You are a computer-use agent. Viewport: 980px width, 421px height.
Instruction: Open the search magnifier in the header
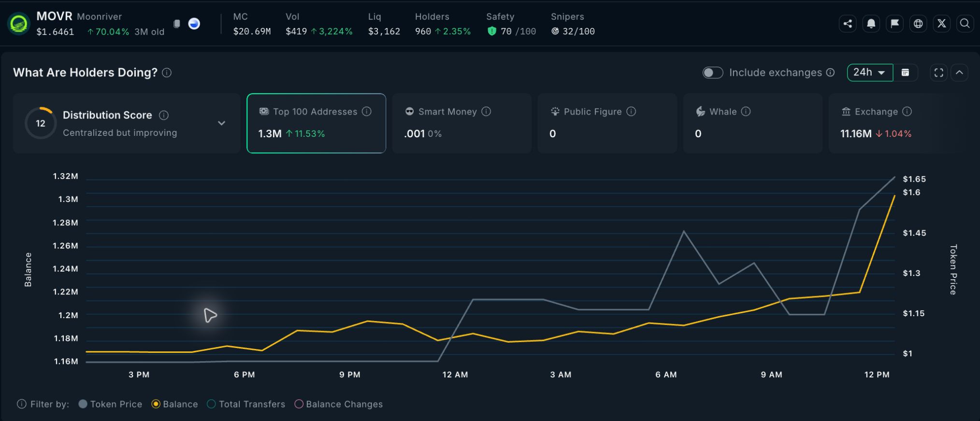[965, 24]
